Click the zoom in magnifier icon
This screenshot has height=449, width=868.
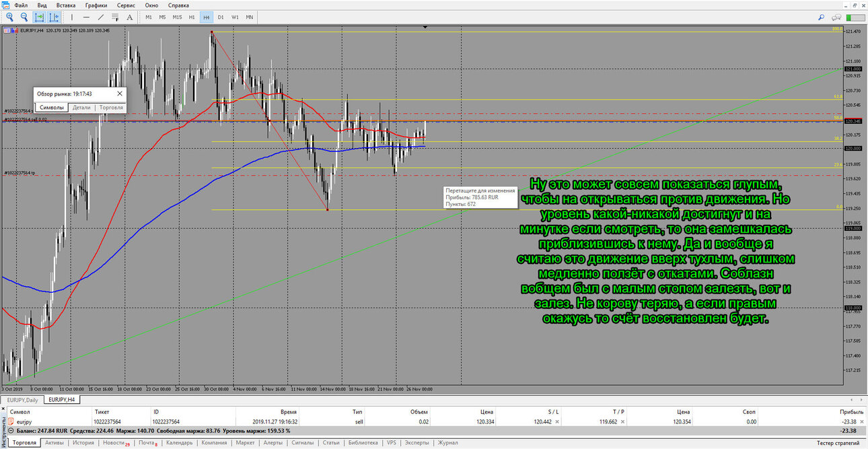[x=9, y=17]
